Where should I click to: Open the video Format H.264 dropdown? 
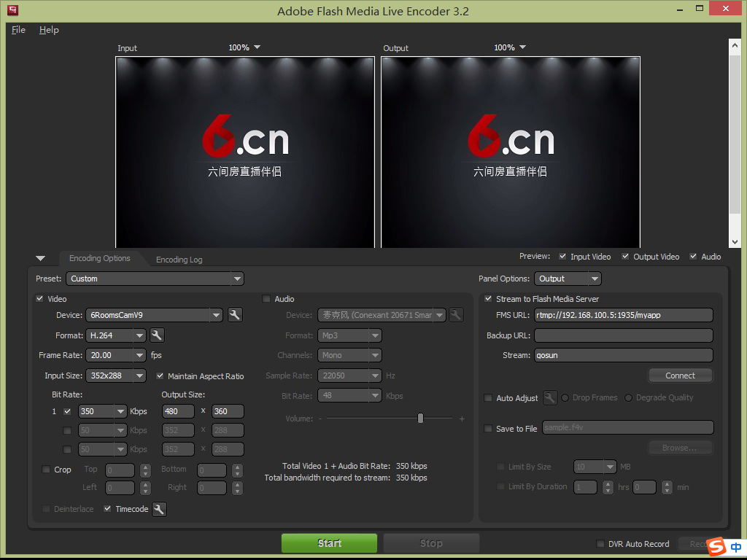coord(116,335)
